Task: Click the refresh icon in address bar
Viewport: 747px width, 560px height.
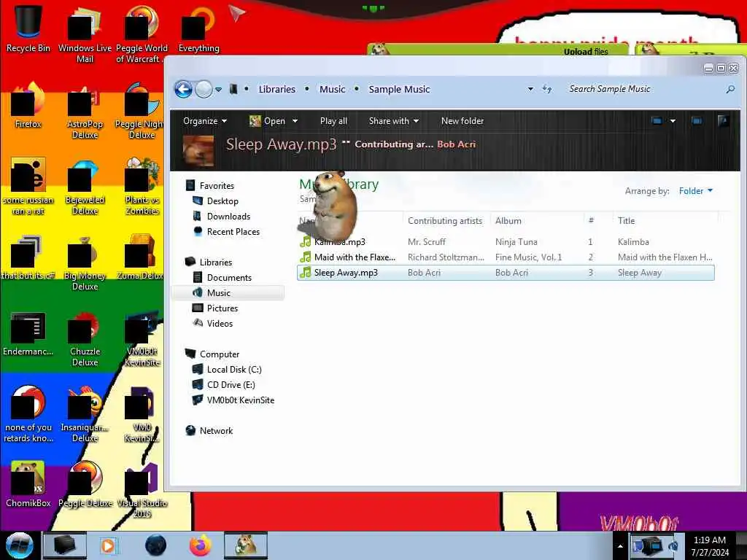Action: (547, 89)
